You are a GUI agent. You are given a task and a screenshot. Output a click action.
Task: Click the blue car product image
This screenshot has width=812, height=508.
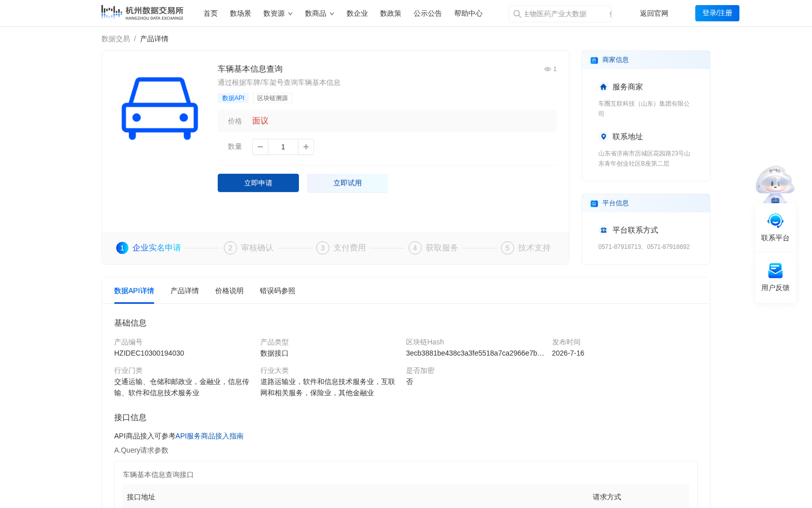(x=160, y=108)
